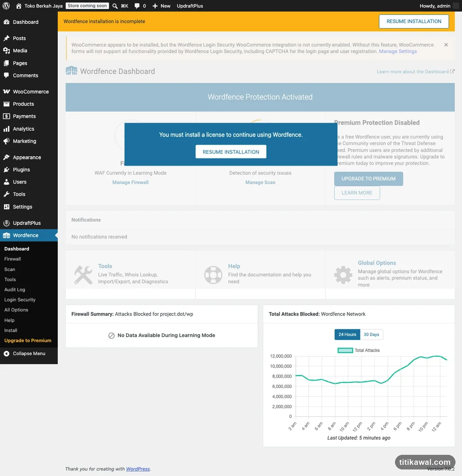Click 'No Data Available During Learning Mode' text
Viewport: 462px width, 476px height.
point(166,336)
